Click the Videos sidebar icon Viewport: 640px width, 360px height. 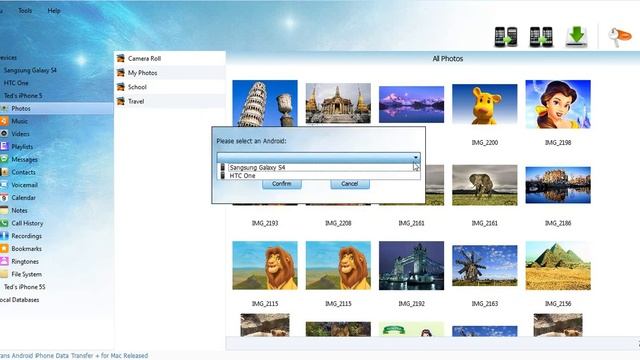click(x=4, y=134)
